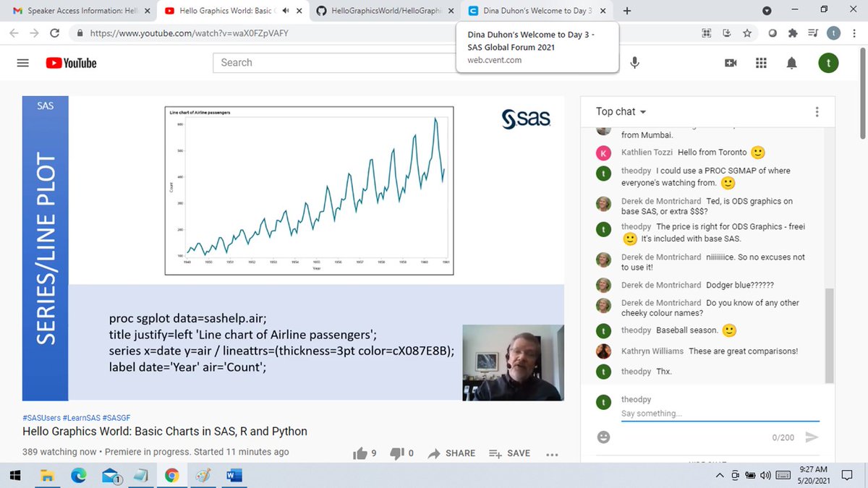Image resolution: width=868 pixels, height=488 pixels.
Task: Close the Speaker Access Information tab
Action: (147, 11)
